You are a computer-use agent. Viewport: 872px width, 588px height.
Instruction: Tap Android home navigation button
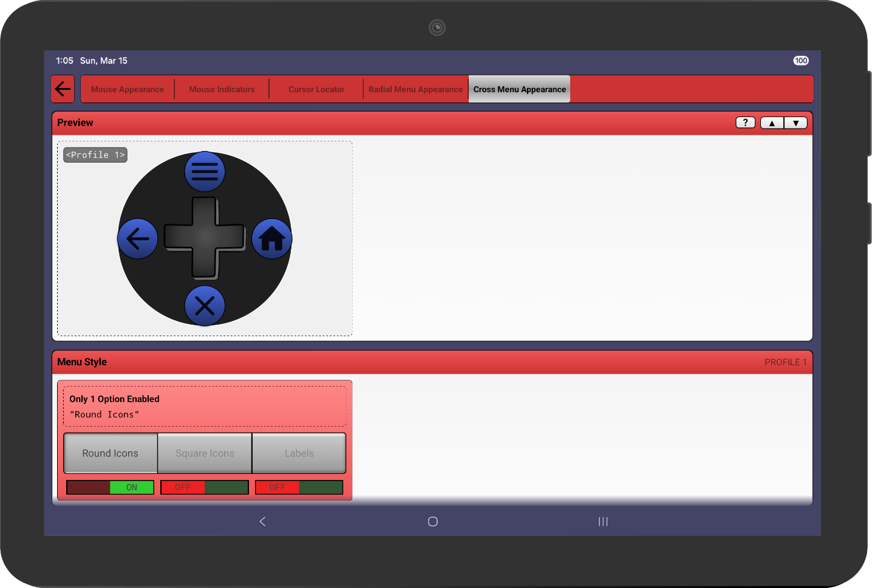[x=432, y=521]
